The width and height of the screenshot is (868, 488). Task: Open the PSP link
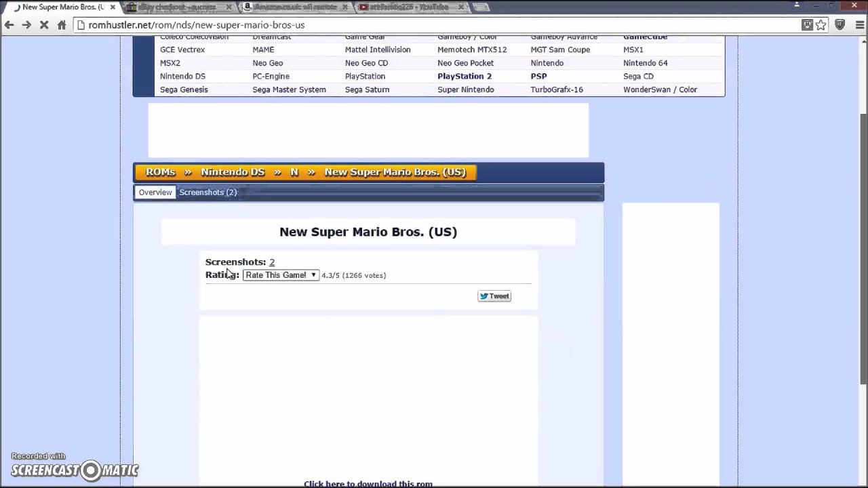[538, 77]
